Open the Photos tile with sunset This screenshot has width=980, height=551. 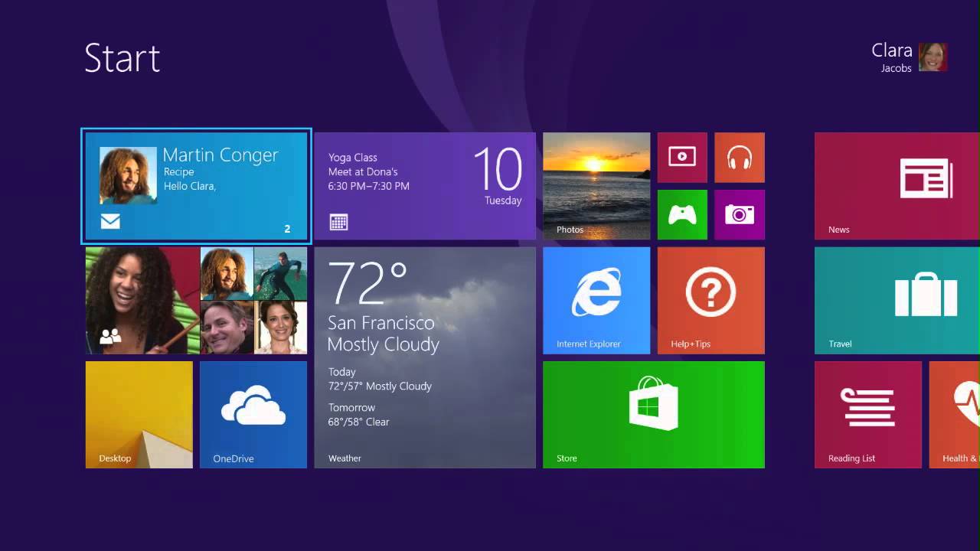pos(596,186)
